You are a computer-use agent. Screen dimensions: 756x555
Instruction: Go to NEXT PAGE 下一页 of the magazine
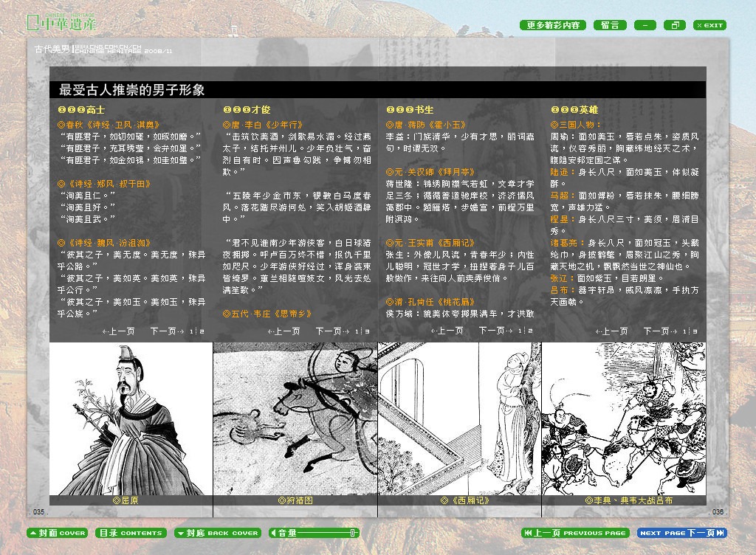[x=681, y=533]
